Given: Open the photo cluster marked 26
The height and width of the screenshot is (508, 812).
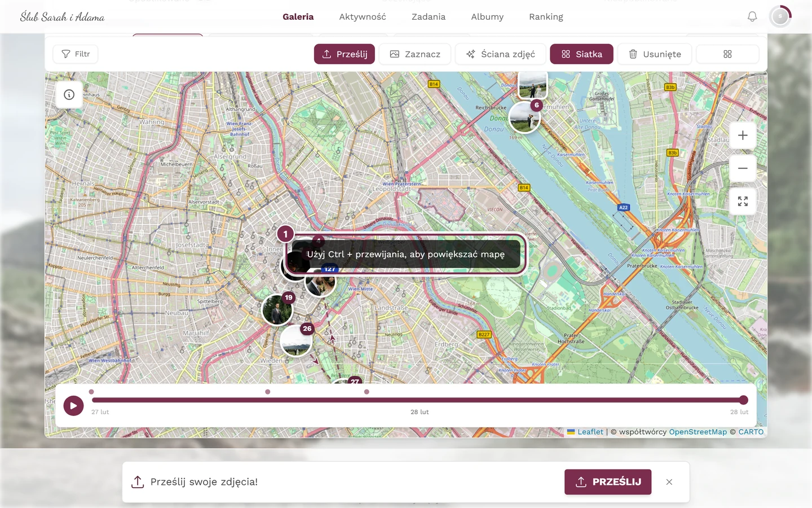Looking at the screenshot, I should tap(296, 340).
